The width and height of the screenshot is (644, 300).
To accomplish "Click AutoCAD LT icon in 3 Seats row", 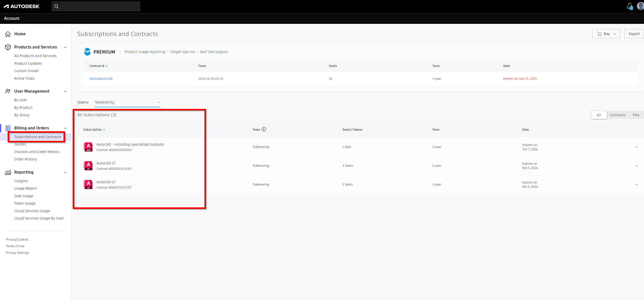I will (88, 165).
